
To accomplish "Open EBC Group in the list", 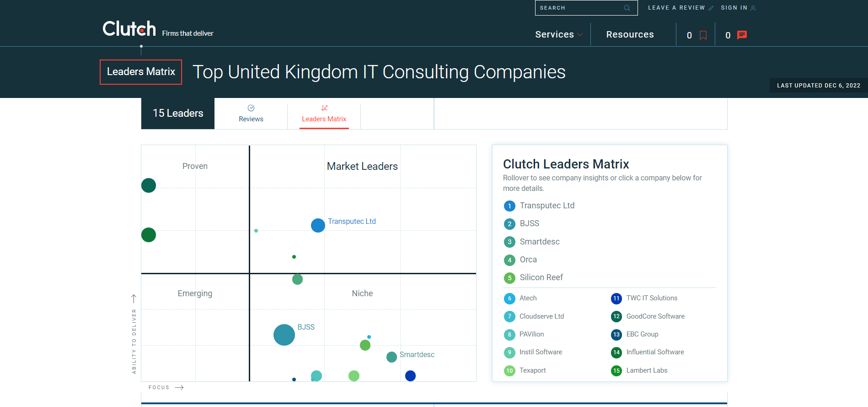I will [643, 334].
